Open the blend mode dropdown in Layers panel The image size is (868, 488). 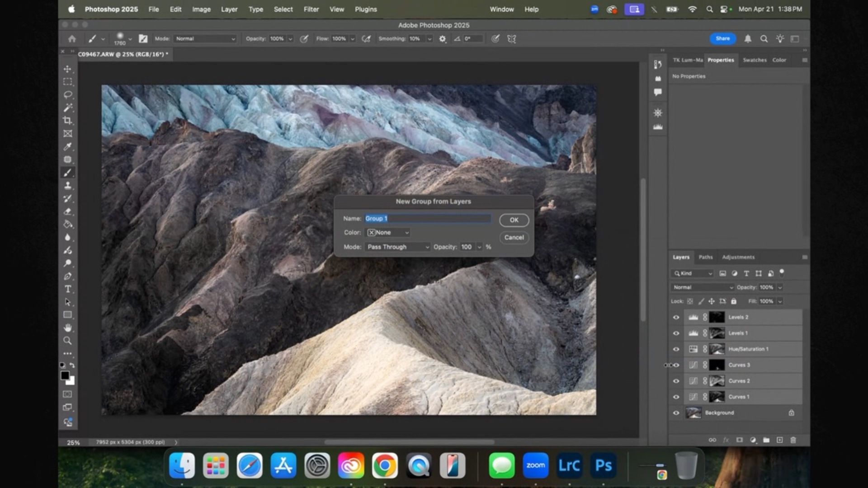click(702, 287)
